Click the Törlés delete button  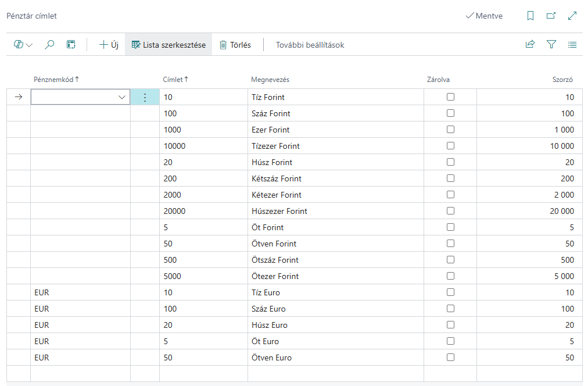[x=235, y=45]
